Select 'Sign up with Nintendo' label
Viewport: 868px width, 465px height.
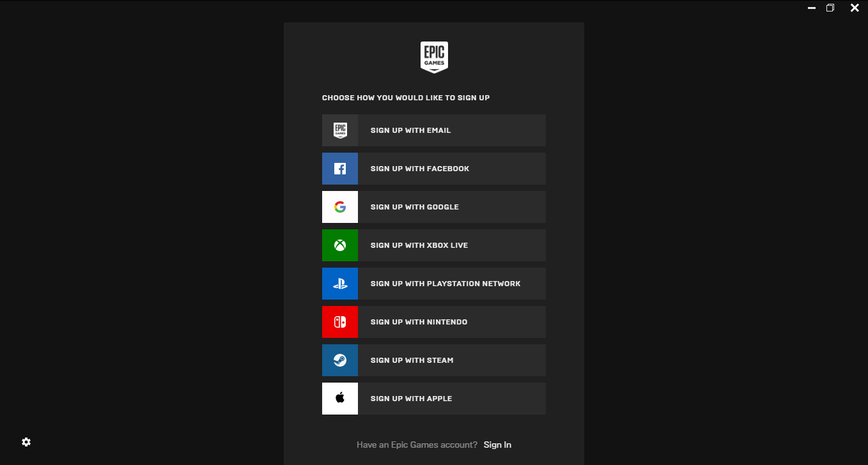[x=419, y=322]
